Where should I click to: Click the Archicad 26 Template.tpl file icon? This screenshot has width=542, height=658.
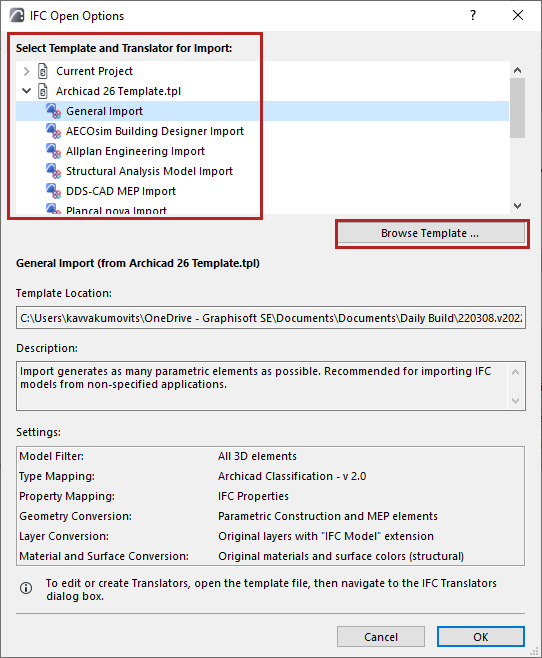[43, 91]
